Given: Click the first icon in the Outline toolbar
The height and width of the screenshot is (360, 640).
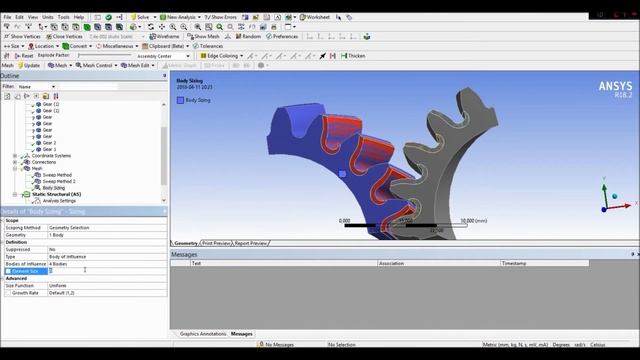Looking at the screenshot, I should point(7,96).
